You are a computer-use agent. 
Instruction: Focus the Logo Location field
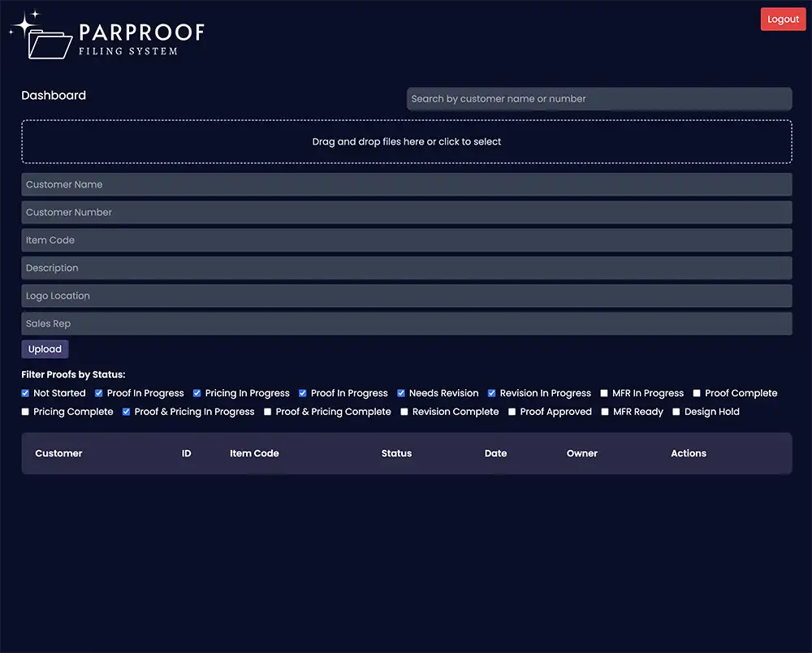click(x=406, y=296)
